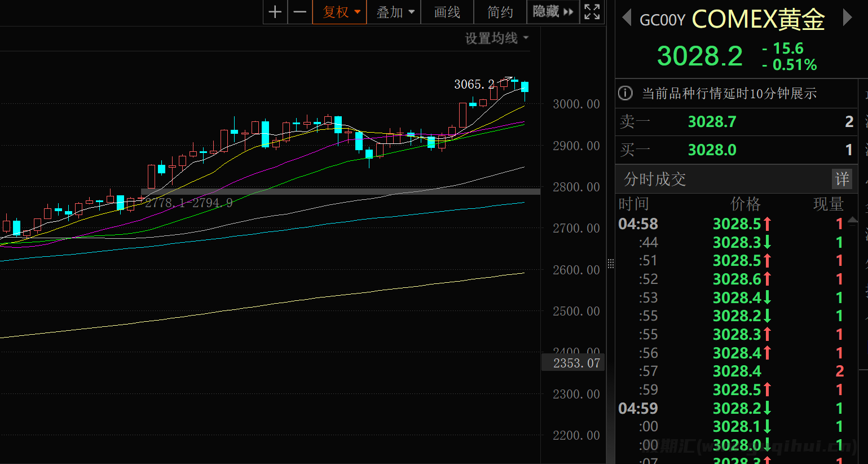
Task: Open the 叠加 overlay dropdown
Action: 395,12
